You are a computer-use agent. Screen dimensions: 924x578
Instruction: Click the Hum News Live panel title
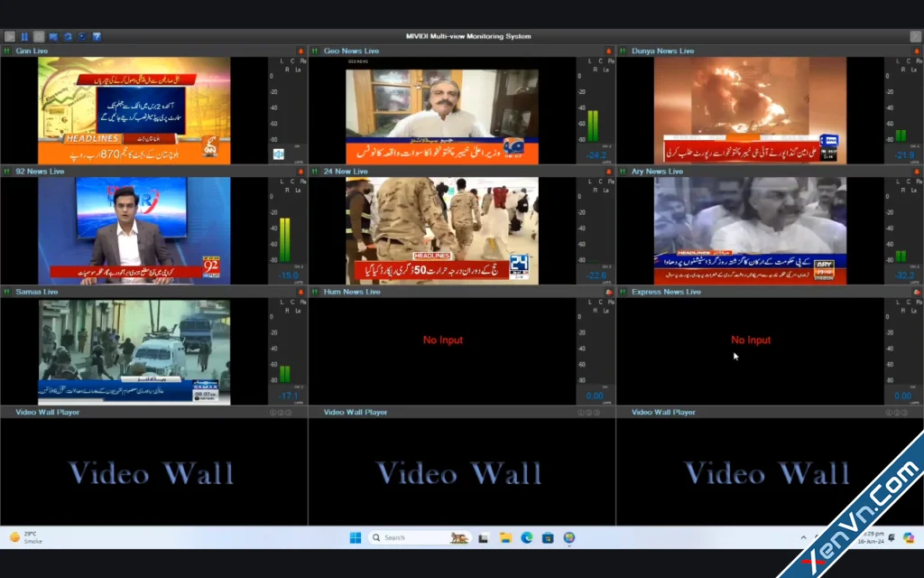click(x=352, y=292)
